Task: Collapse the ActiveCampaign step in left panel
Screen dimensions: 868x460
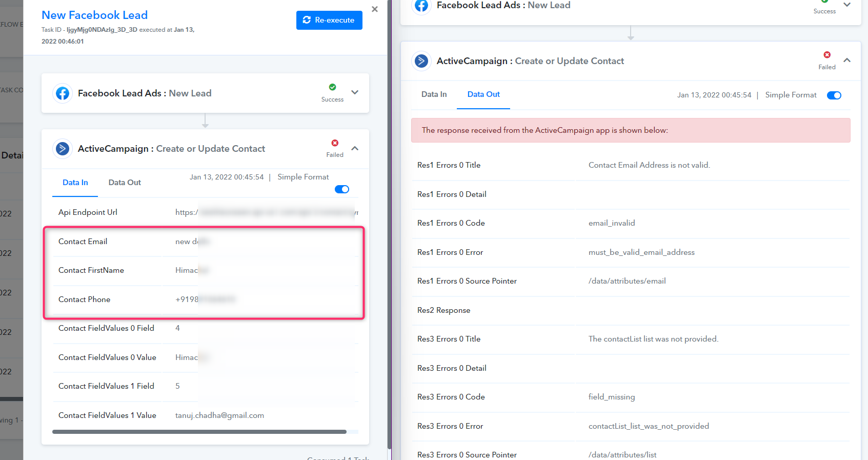Action: (355, 148)
